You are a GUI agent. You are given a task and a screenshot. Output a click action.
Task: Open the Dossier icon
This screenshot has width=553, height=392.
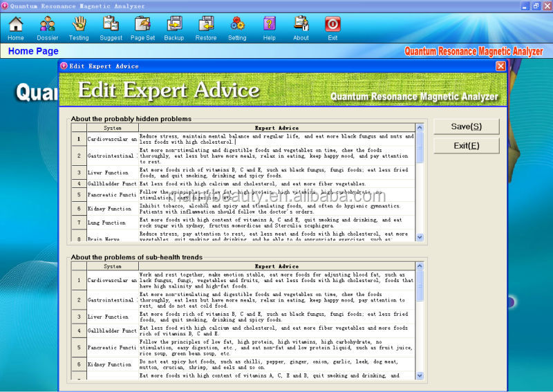(x=47, y=25)
